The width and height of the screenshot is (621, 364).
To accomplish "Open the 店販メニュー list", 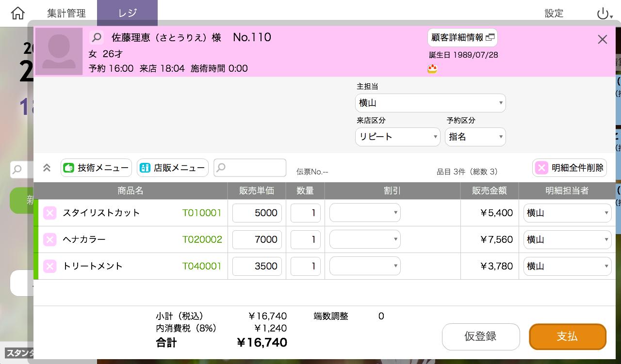I will (x=173, y=168).
